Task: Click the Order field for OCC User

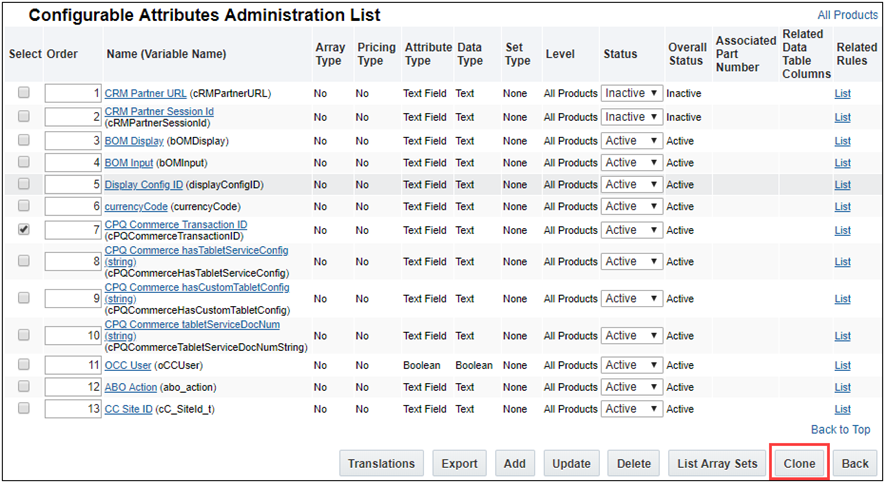Action: coord(73,365)
